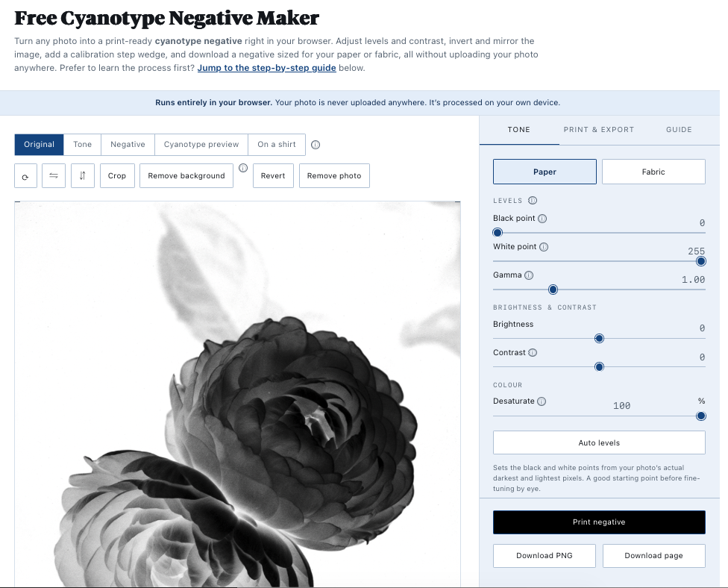The width and height of the screenshot is (728, 588).
Task: Click the Revert button
Action: 273,175
